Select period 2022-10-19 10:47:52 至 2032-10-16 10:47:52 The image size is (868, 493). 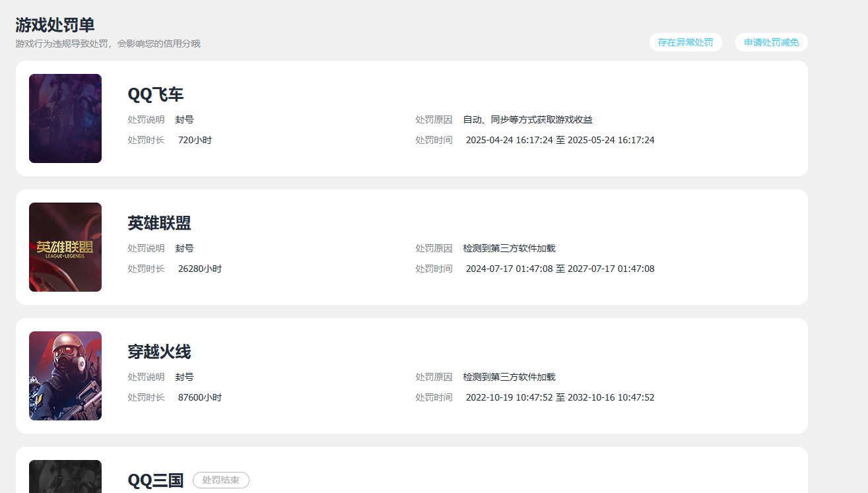click(x=560, y=397)
